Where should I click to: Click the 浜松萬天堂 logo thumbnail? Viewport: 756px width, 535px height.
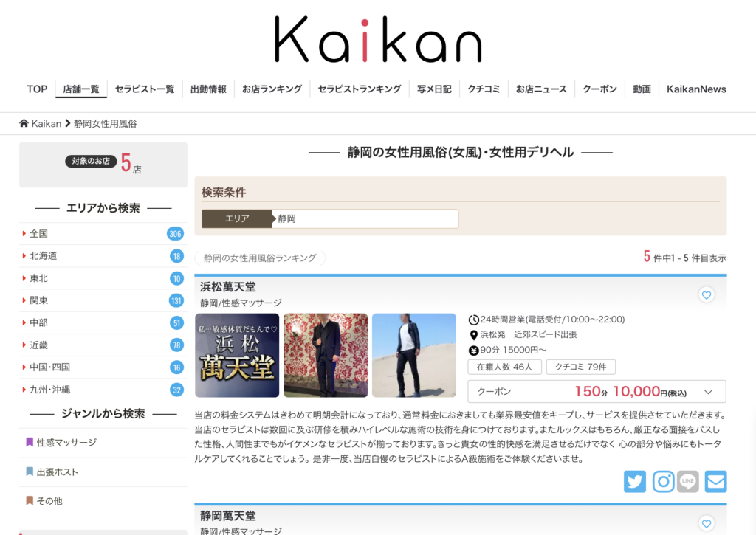click(x=237, y=356)
